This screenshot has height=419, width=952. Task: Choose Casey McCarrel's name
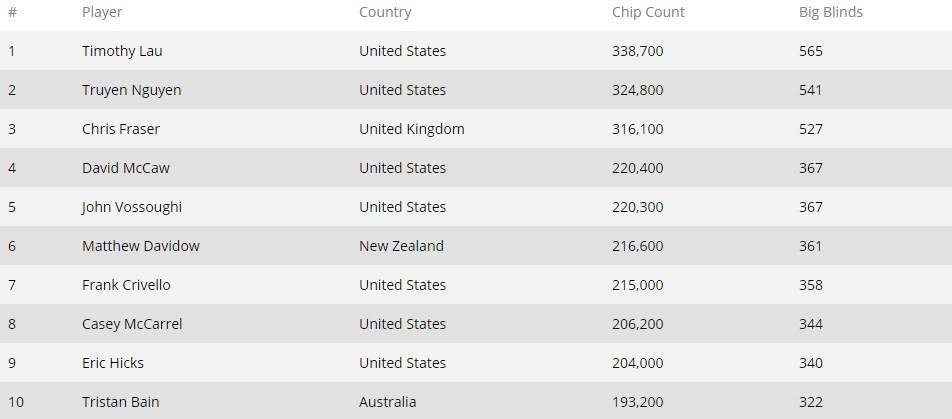[132, 324]
